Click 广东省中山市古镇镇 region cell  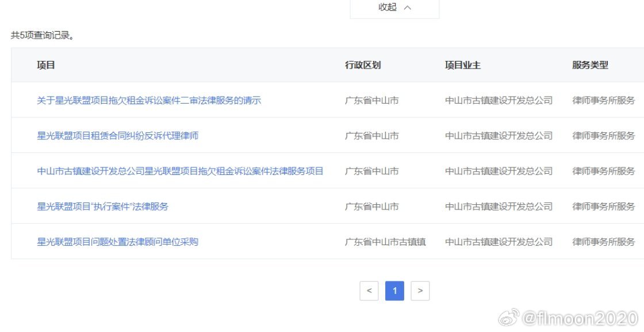385,242
